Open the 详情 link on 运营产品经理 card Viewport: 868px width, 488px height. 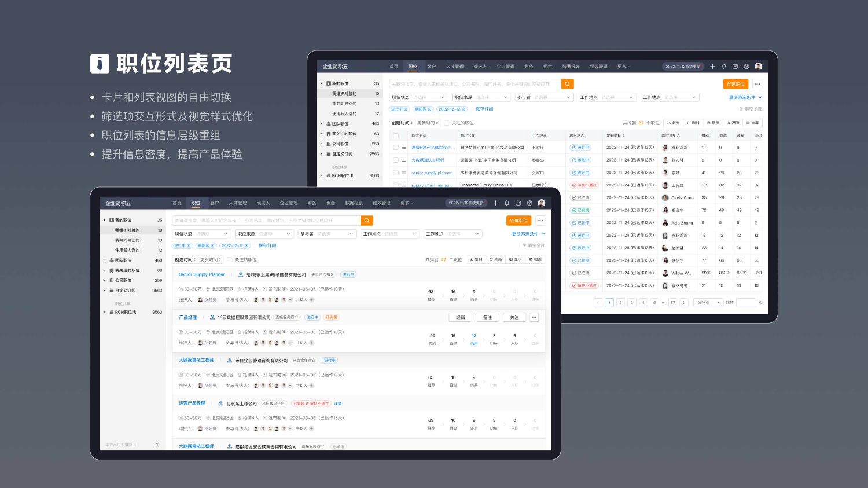click(x=338, y=403)
